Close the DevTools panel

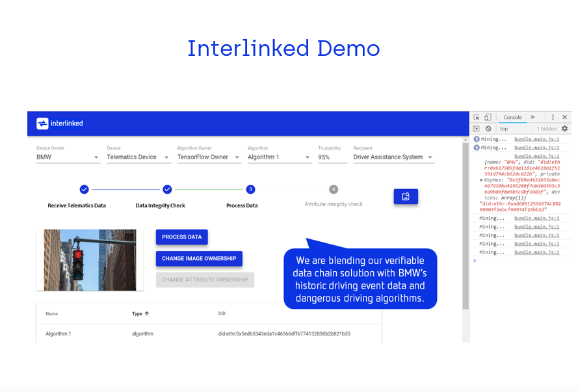pos(564,117)
